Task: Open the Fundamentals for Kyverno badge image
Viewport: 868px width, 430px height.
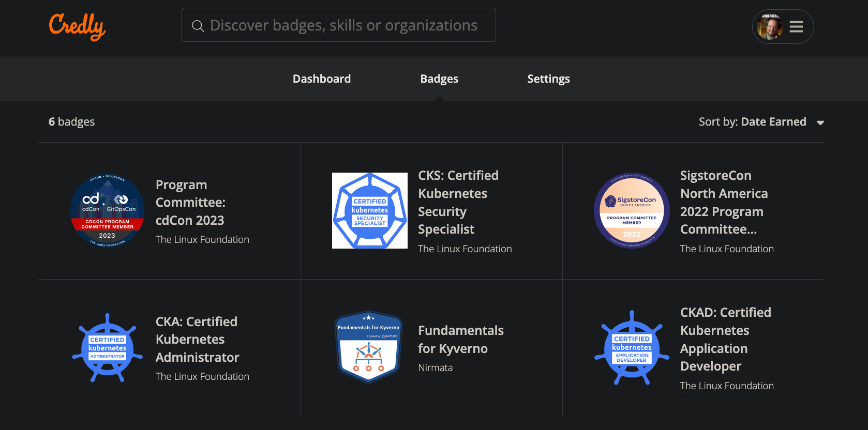Action: coord(369,347)
